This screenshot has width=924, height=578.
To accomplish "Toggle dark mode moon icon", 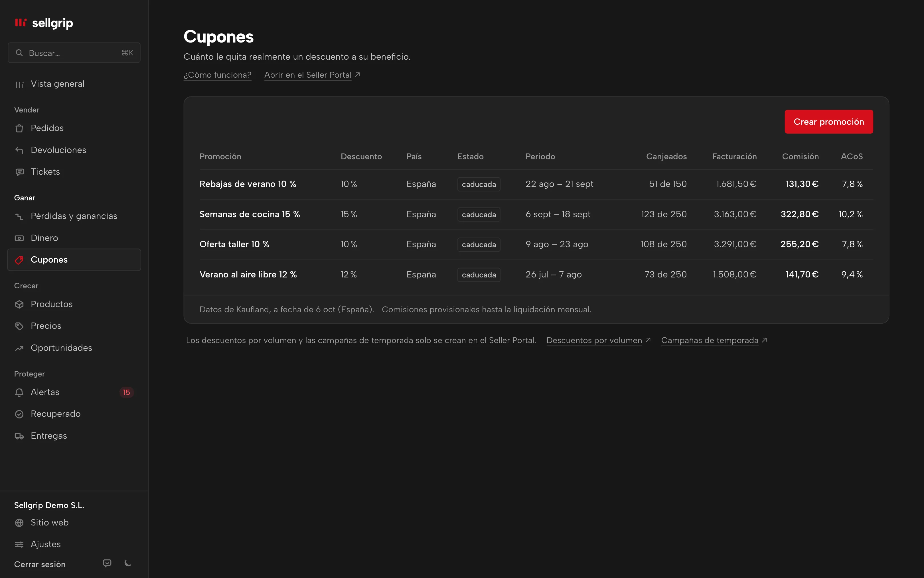I will coord(128,563).
